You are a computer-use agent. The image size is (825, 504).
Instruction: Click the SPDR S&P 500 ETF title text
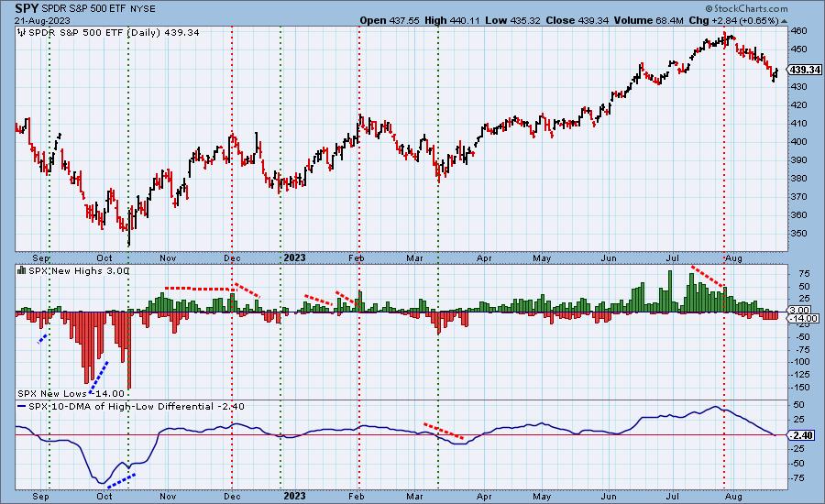pyautogui.click(x=82, y=9)
